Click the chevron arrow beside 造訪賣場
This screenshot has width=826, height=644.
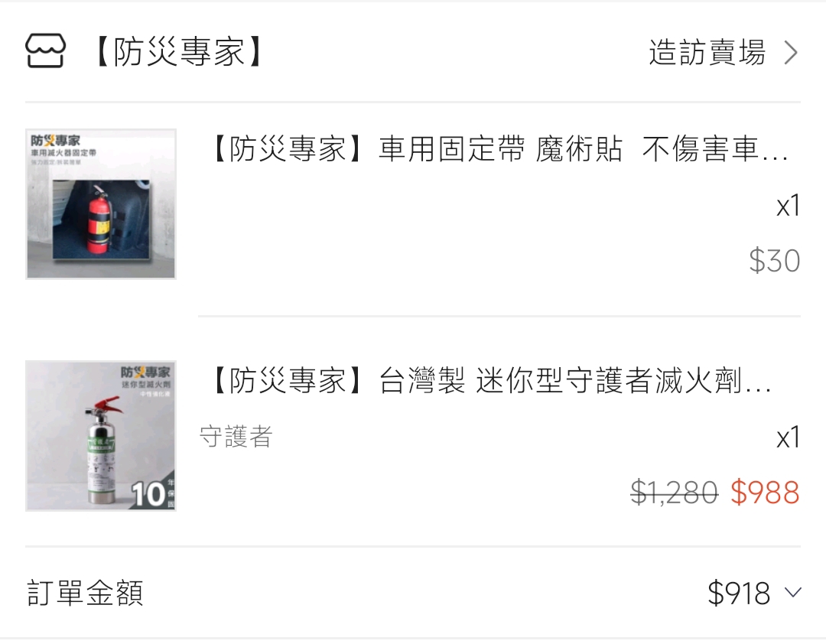pos(791,53)
